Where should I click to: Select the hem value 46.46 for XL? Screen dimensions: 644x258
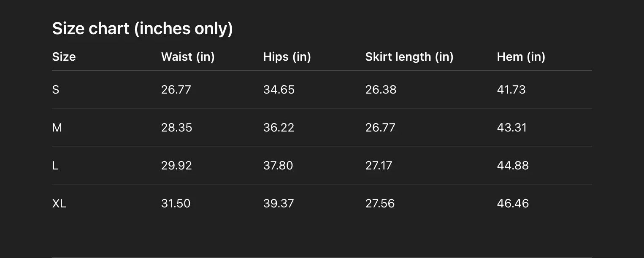pyautogui.click(x=513, y=204)
